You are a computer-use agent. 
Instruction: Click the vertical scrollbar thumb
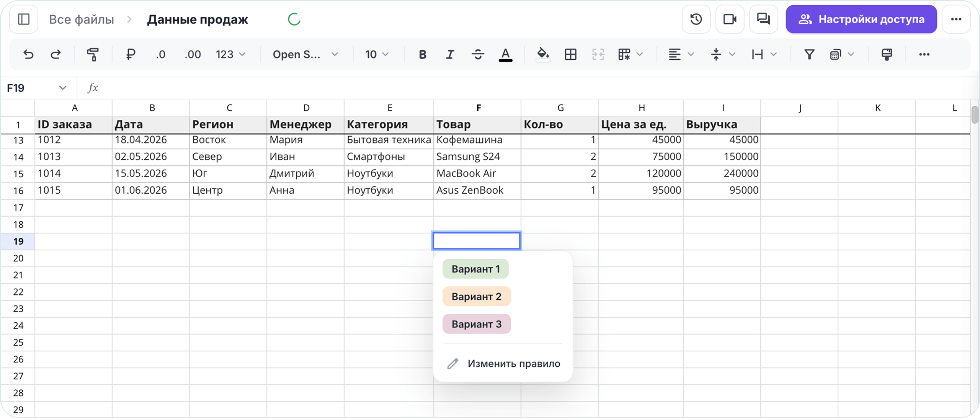(x=975, y=114)
